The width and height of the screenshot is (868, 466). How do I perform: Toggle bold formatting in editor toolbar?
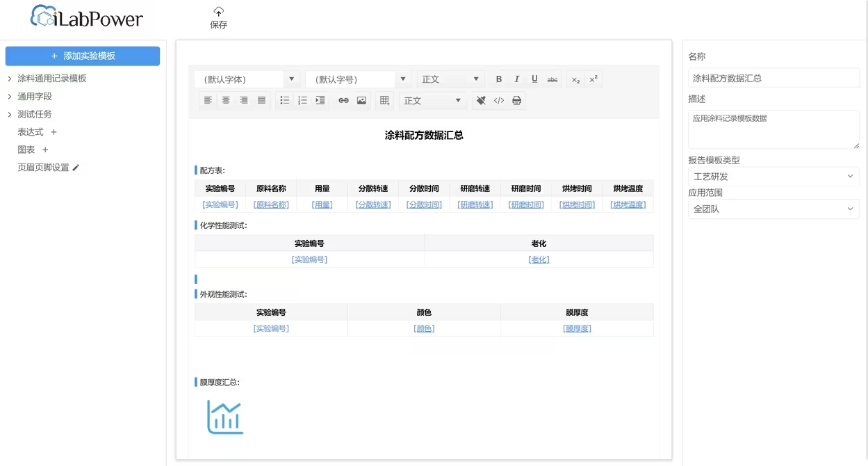tap(498, 79)
